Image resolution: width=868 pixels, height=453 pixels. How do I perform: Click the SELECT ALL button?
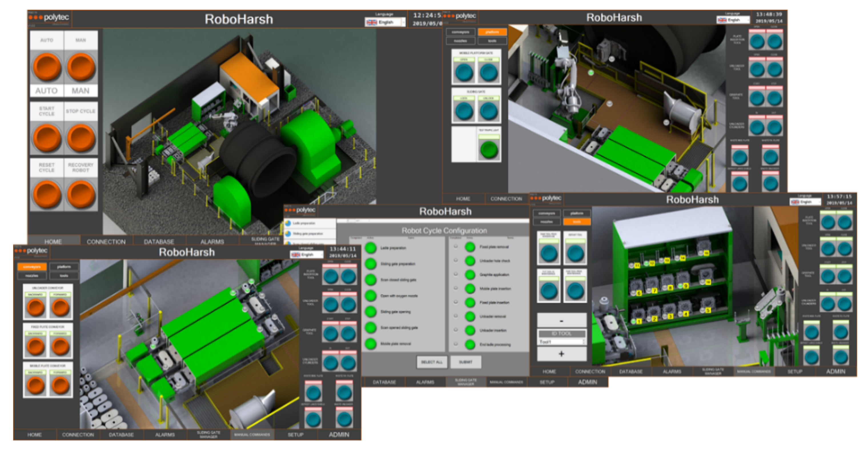click(432, 362)
